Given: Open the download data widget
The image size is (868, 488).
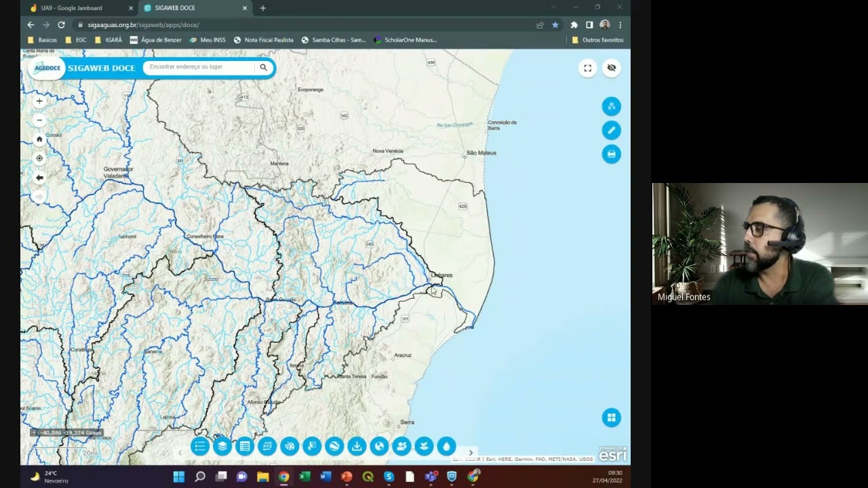Looking at the screenshot, I should click(x=357, y=446).
